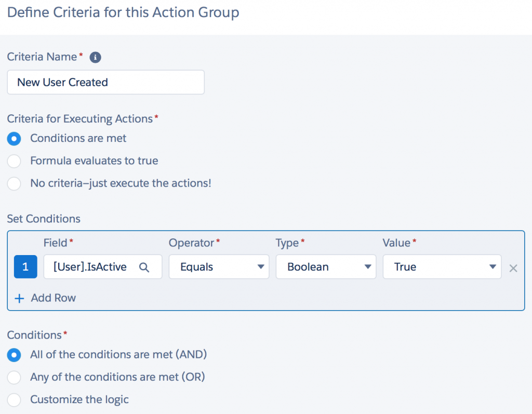Choose No criteria–just execute the actions

click(x=14, y=183)
